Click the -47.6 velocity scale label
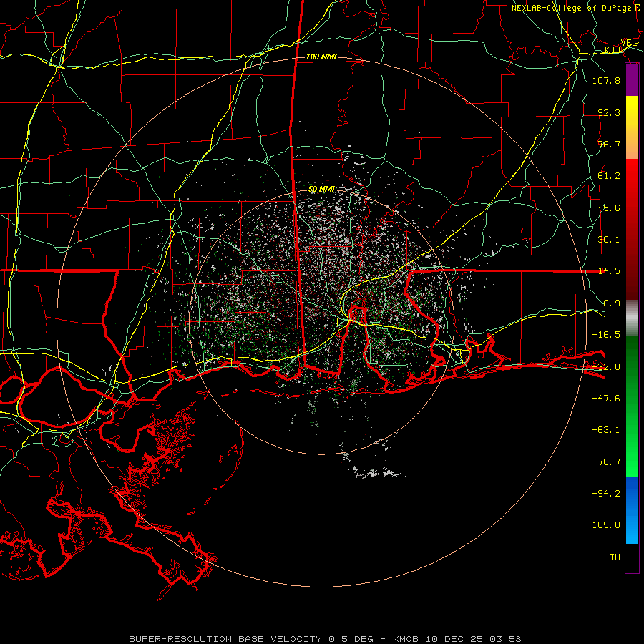The width and height of the screenshot is (644, 644). [606, 399]
